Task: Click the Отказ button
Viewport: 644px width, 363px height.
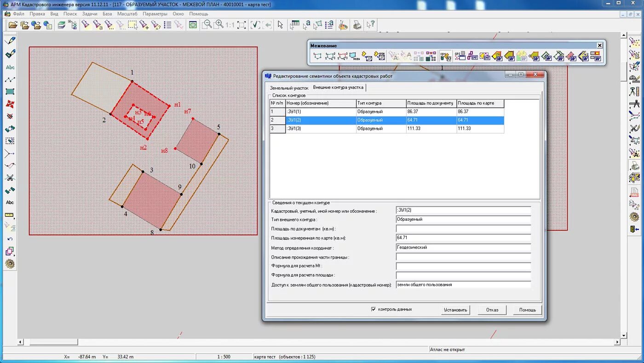Action: [492, 310]
